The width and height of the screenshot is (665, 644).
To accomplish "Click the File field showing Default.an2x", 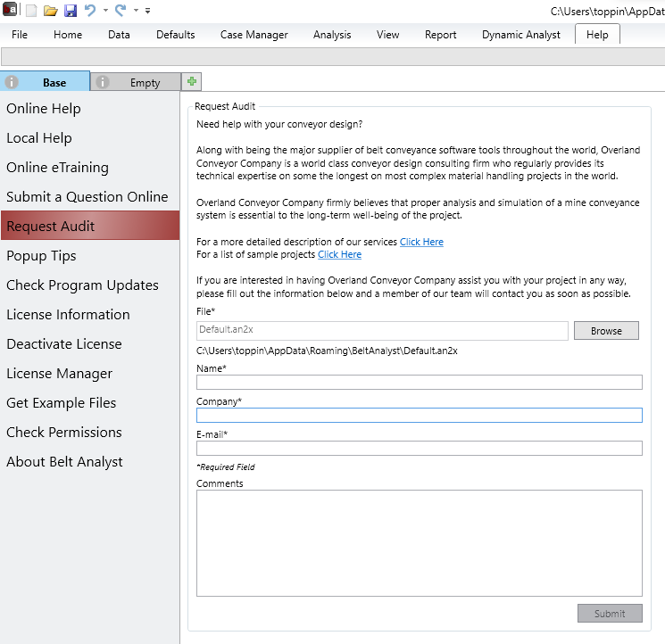I will tap(382, 330).
